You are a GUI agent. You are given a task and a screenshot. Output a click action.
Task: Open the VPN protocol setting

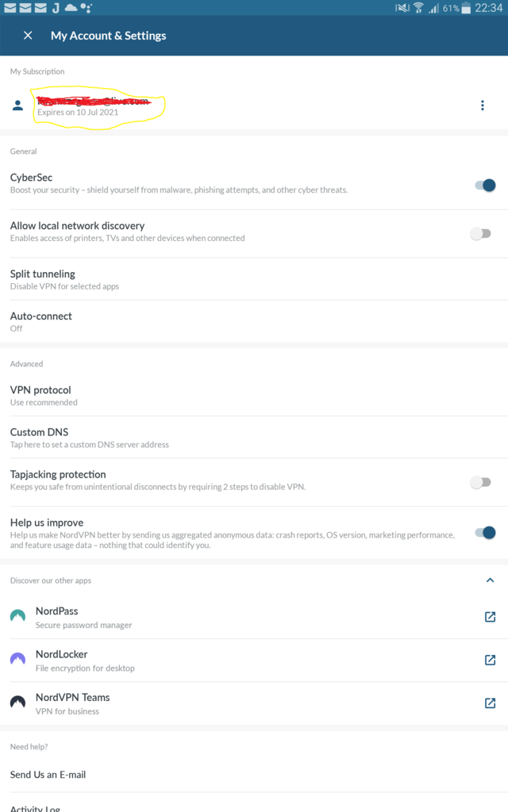pyautogui.click(x=254, y=395)
